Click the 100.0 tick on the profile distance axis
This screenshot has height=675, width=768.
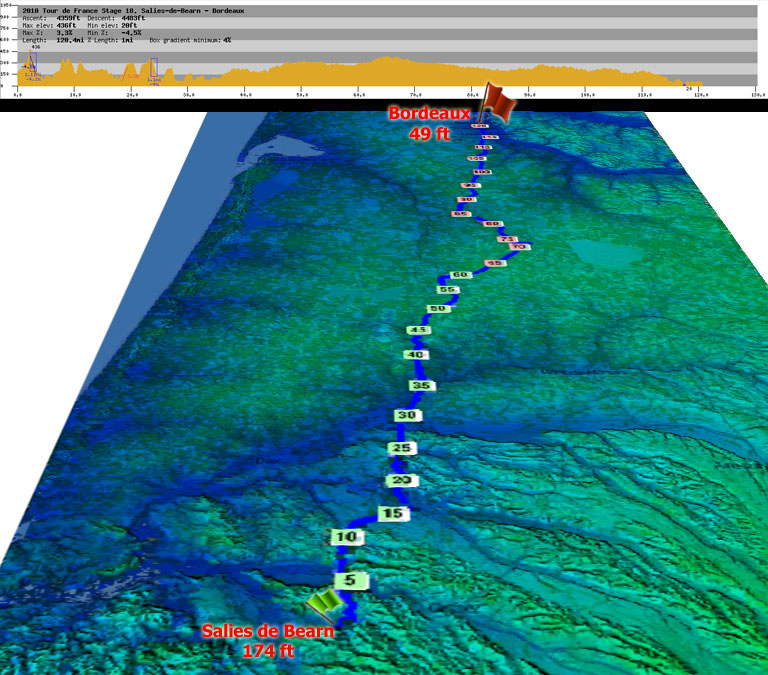(587, 94)
